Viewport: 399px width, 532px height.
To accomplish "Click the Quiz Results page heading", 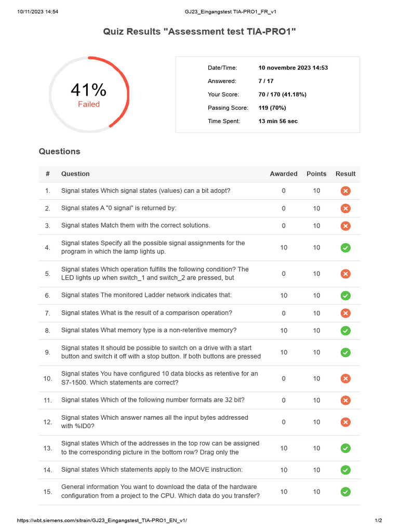I will click(x=199, y=32).
